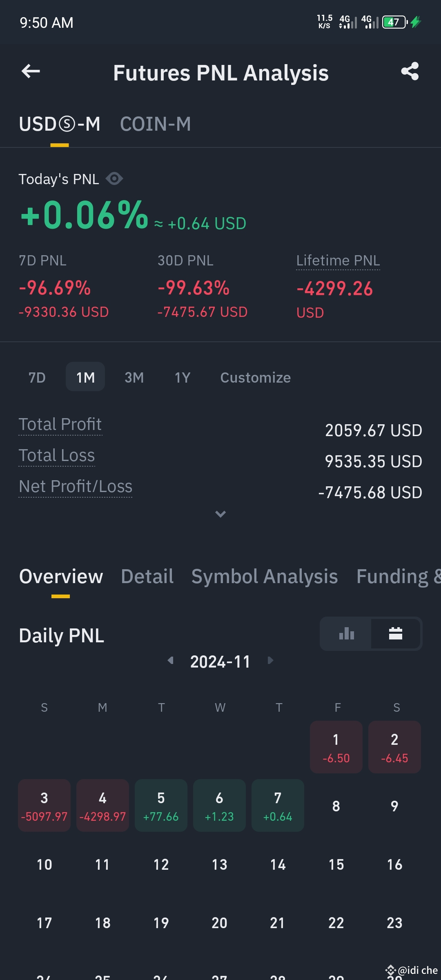This screenshot has width=441, height=980.
Task: Tap the Total Profit label
Action: tap(60, 425)
